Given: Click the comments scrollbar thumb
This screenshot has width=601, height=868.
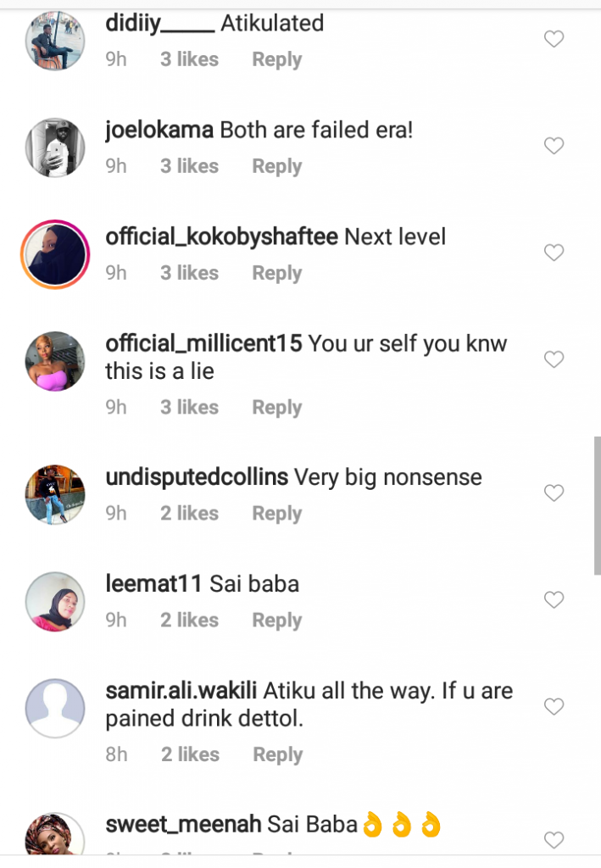Looking at the screenshot, I should click(x=597, y=505).
